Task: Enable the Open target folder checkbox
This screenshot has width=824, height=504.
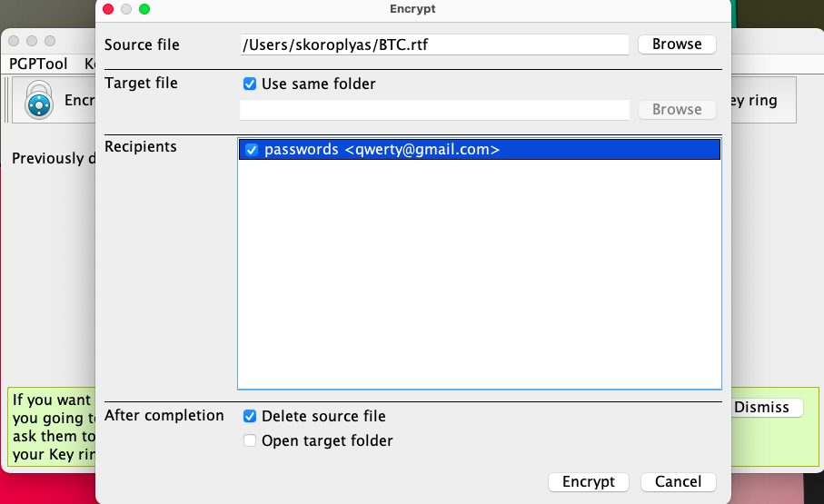Action: 250,441
